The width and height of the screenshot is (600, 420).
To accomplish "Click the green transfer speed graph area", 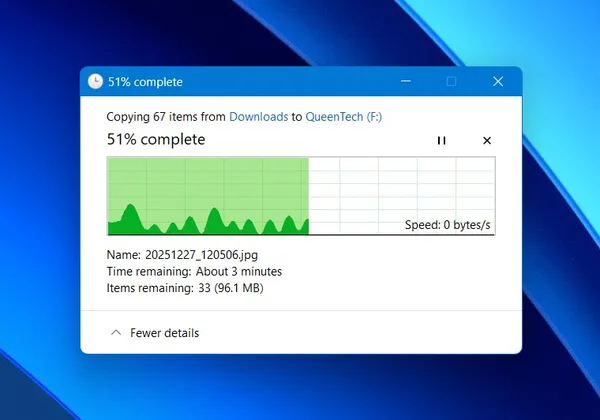I will (x=208, y=196).
